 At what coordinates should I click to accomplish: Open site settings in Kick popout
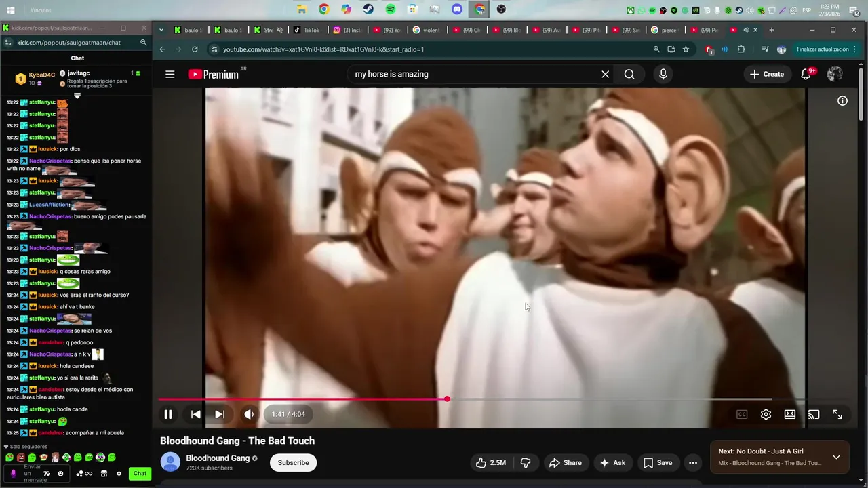coord(7,43)
